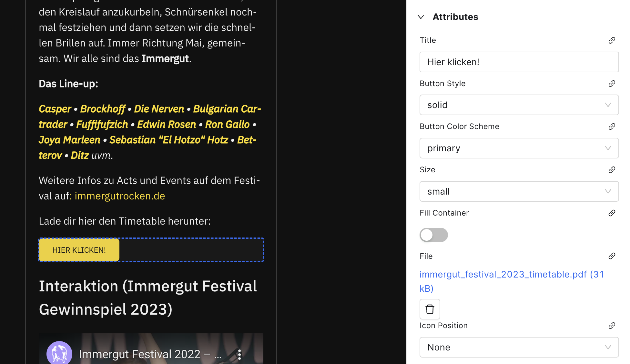
Task: Click the 'Icon Position' label
Action: point(443,326)
